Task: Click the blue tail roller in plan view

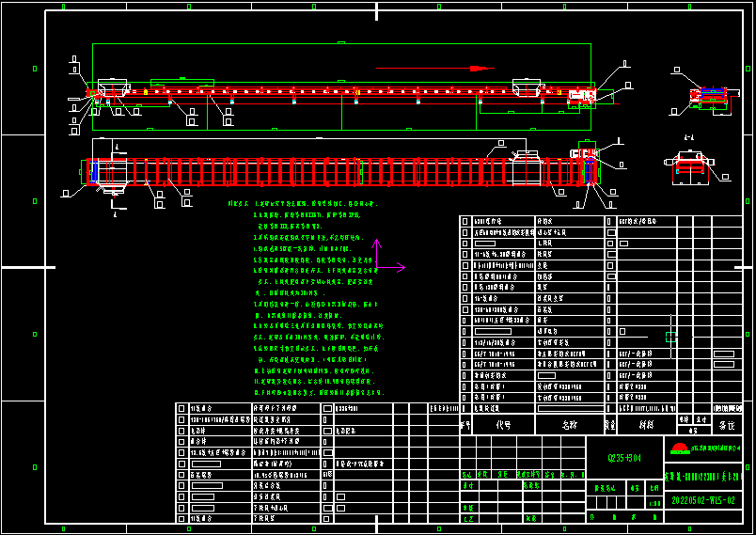Action: 94,171
